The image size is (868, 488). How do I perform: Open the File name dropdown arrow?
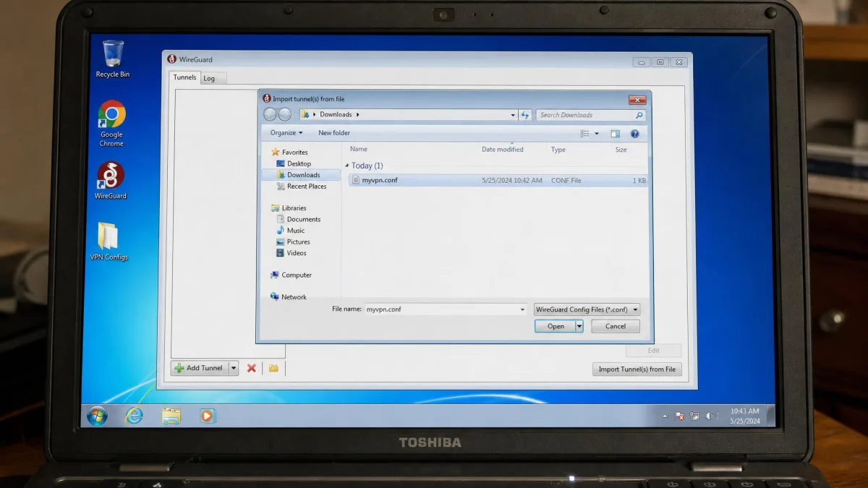[x=523, y=309]
